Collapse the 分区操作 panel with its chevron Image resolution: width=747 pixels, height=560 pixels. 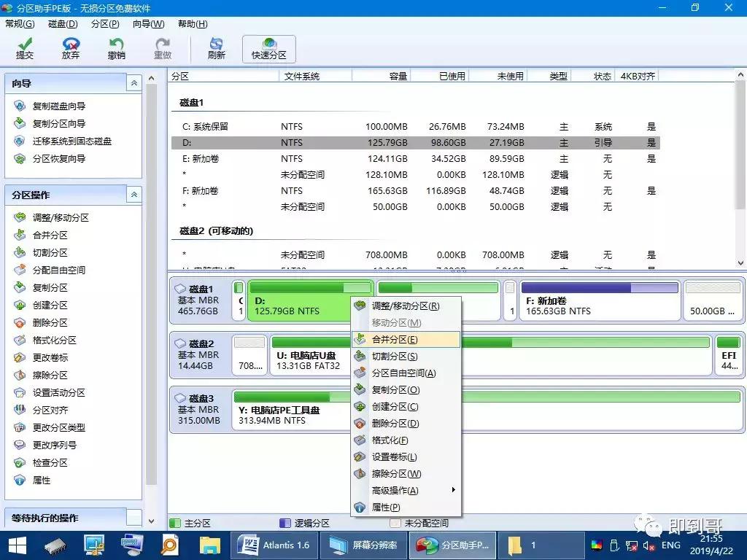pyautogui.click(x=133, y=194)
